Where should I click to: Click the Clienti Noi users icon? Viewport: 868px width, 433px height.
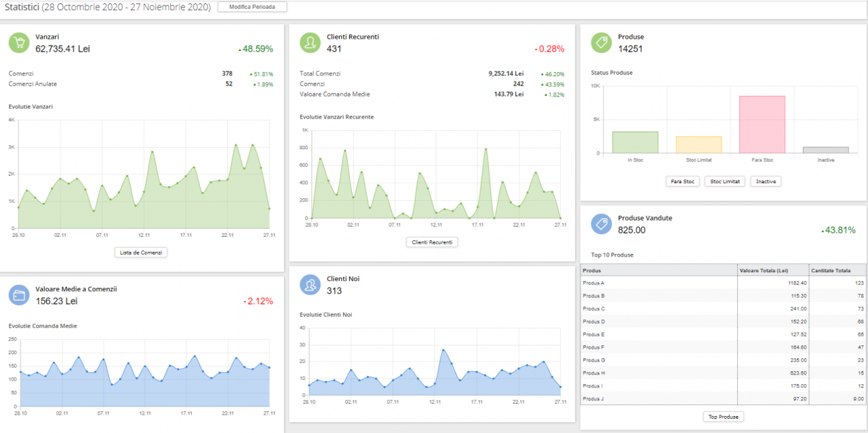311,284
